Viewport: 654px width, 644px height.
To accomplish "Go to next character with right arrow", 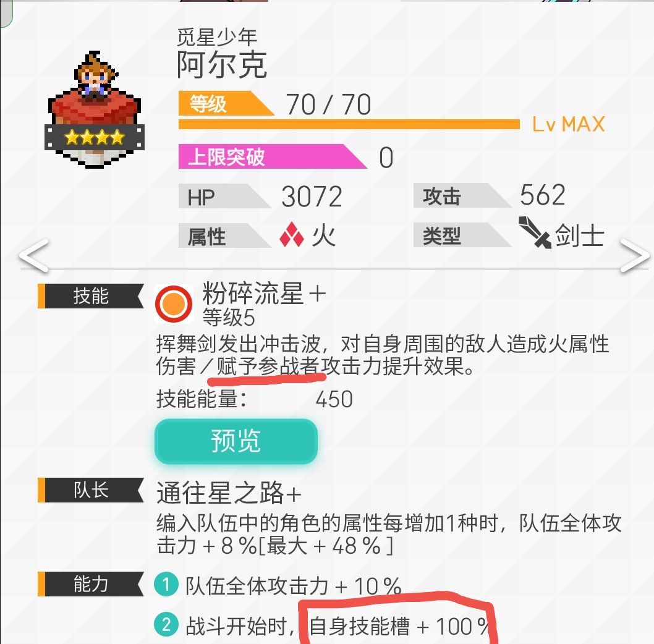I will [635, 256].
